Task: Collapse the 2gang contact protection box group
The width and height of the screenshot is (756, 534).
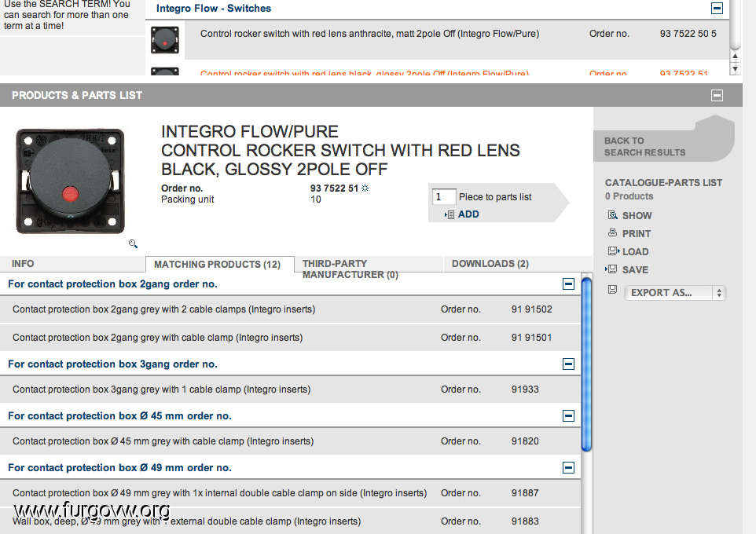Action: pos(568,283)
